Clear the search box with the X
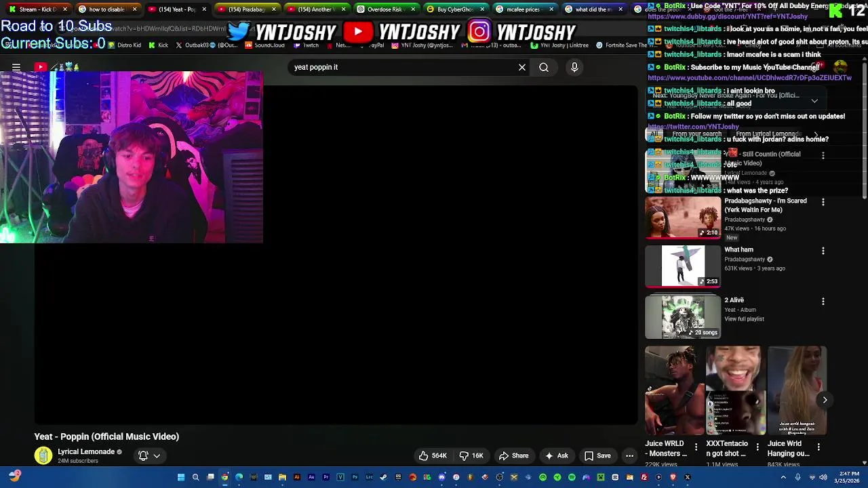The width and height of the screenshot is (868, 488). pyautogui.click(x=522, y=67)
